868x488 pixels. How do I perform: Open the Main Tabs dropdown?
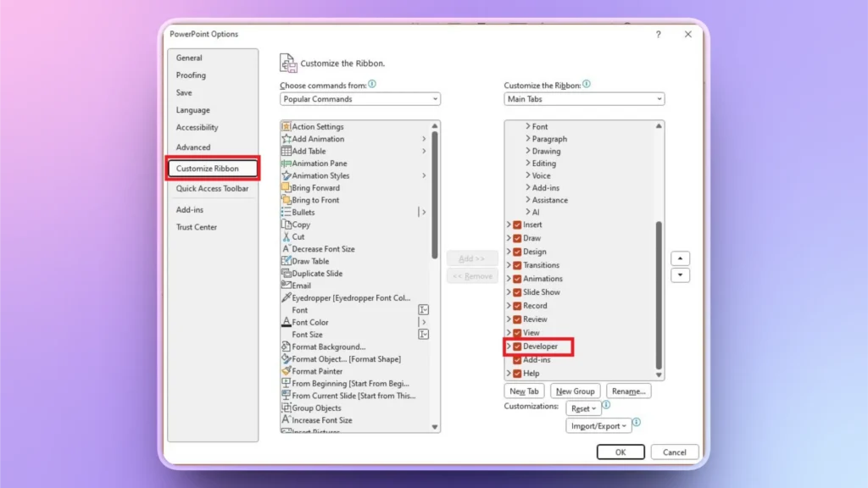584,98
